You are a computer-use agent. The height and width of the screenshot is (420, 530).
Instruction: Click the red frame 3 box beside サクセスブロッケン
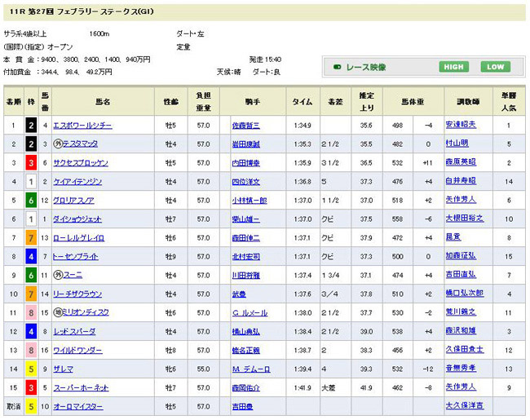click(x=30, y=163)
